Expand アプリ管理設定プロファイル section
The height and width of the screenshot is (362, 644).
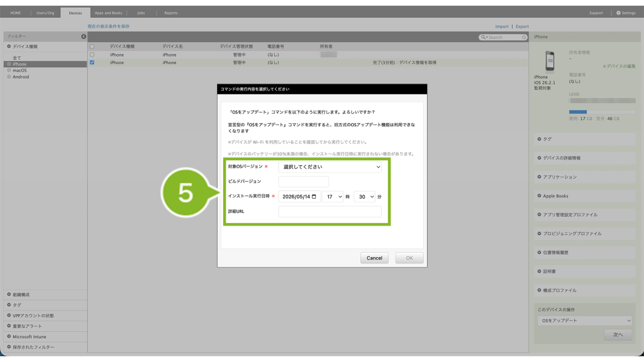585,215
